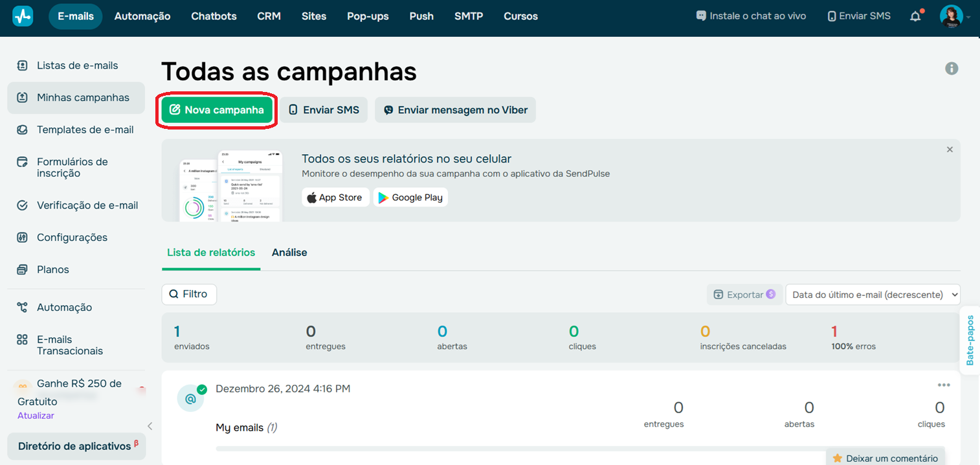Click the Verificação de e-mail checkmark icon
The image size is (980, 465).
click(x=23, y=205)
